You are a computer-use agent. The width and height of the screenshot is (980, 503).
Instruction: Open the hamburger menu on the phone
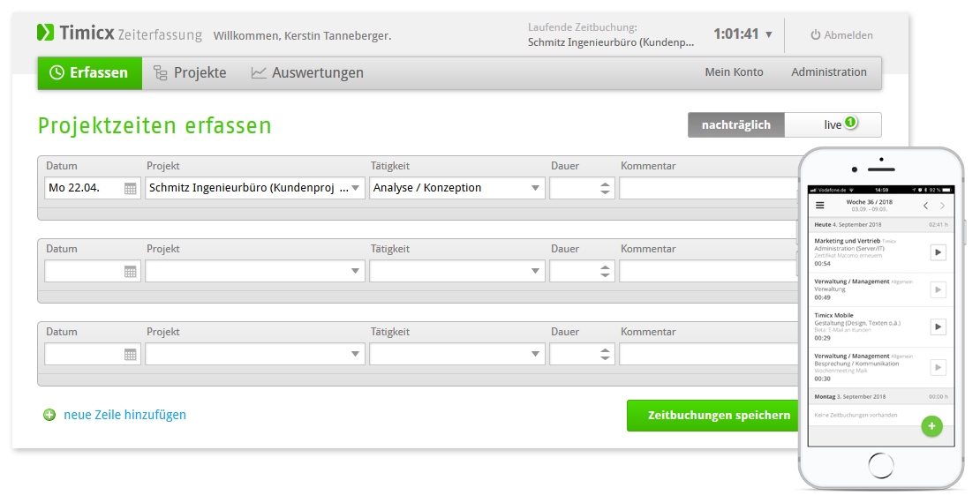coord(820,205)
